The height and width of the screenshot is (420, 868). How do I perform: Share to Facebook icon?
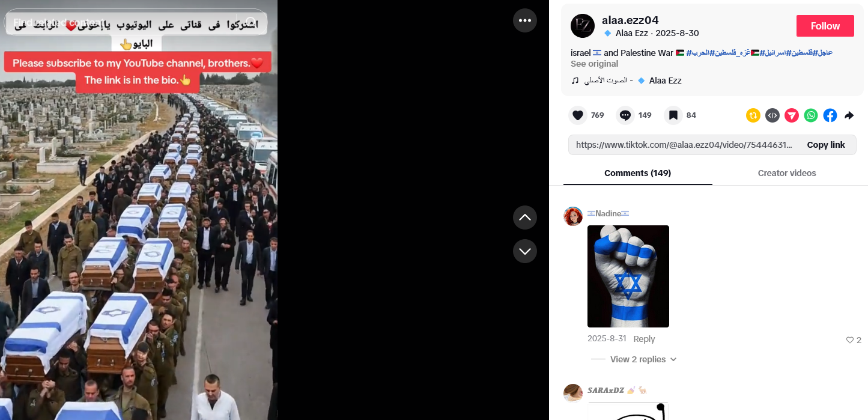coord(830,115)
